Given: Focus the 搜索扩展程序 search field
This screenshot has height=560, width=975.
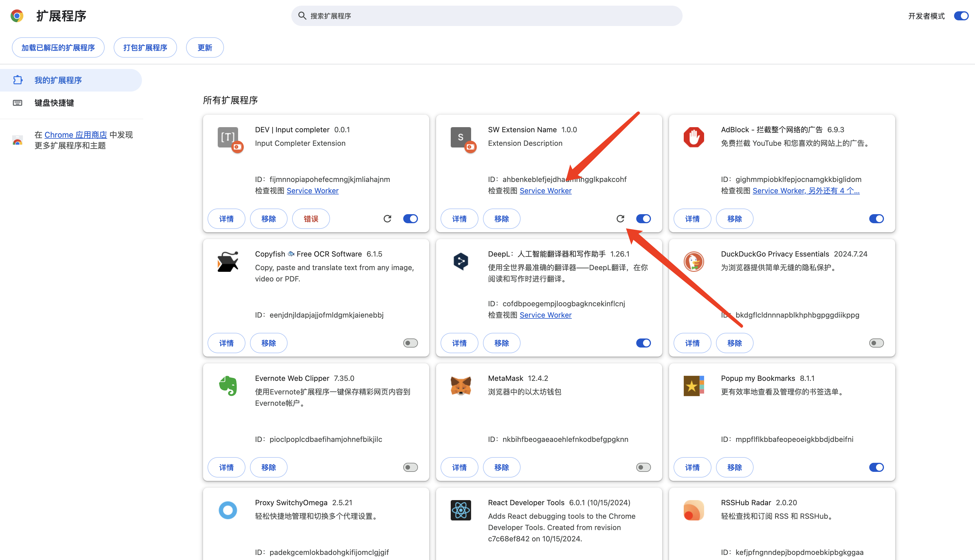Looking at the screenshot, I should click(487, 16).
